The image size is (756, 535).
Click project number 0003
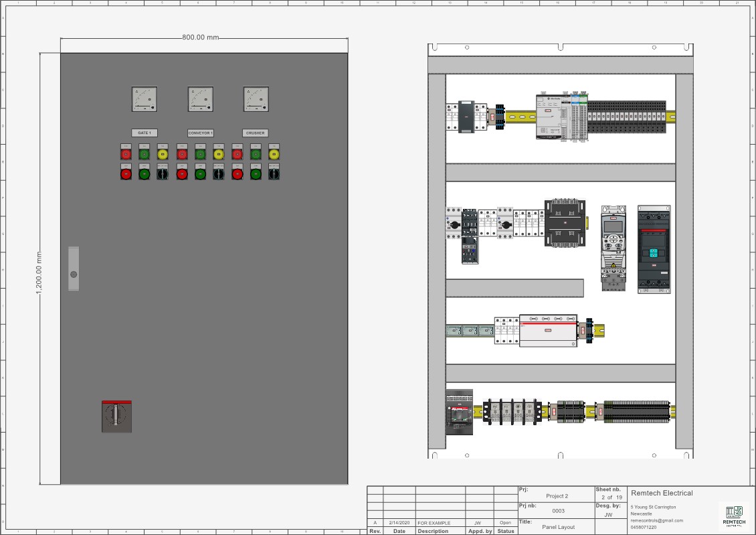tap(559, 511)
